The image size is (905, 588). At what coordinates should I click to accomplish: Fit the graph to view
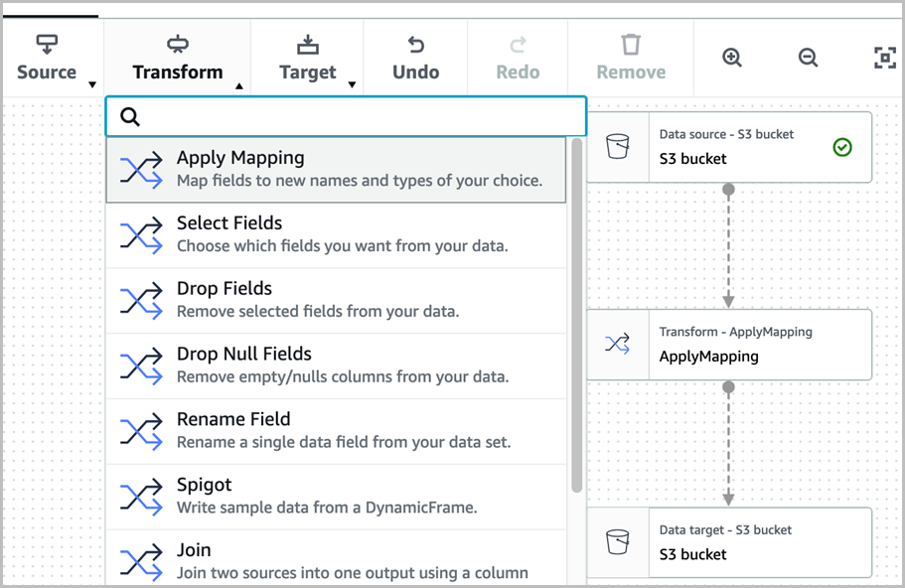click(x=885, y=58)
